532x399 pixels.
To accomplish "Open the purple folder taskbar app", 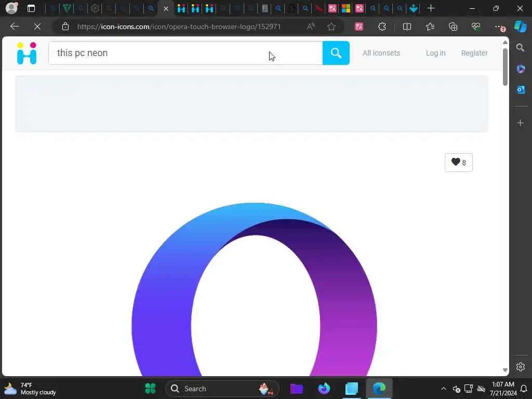I will pos(297,389).
